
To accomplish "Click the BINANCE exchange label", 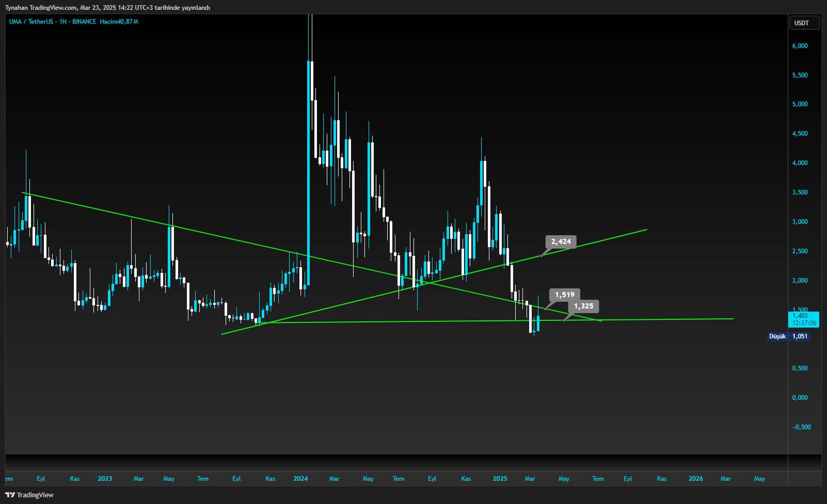I will click(84, 22).
